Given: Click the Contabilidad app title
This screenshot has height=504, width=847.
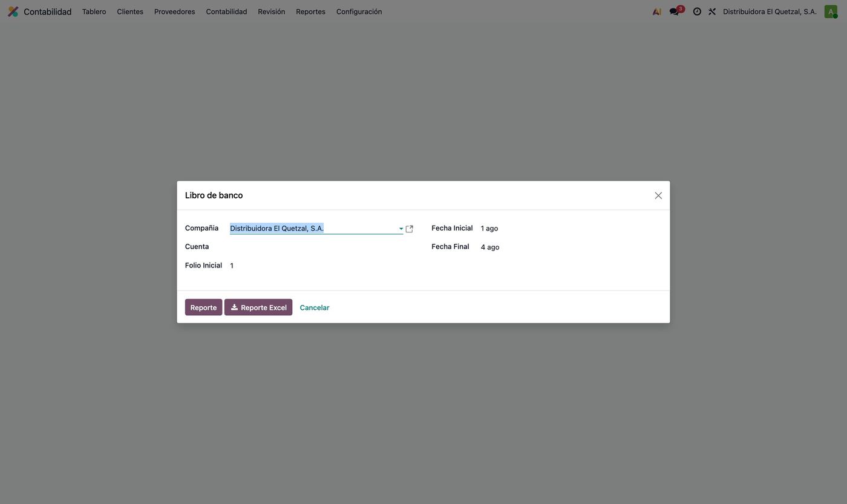Looking at the screenshot, I should (47, 11).
